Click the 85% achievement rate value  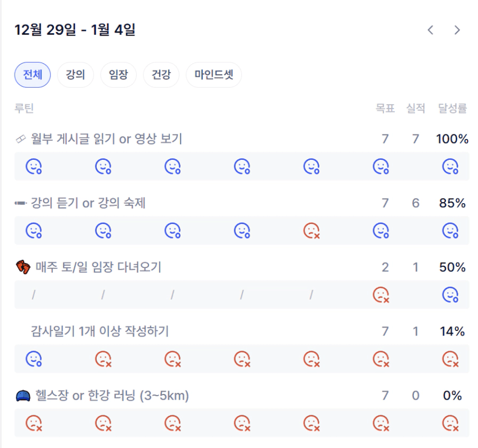coord(453,203)
